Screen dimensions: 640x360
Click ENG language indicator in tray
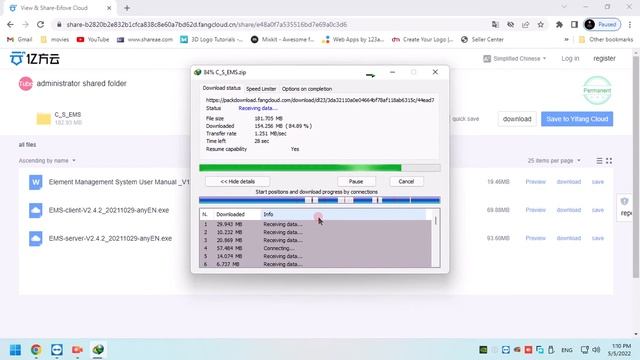point(567,350)
